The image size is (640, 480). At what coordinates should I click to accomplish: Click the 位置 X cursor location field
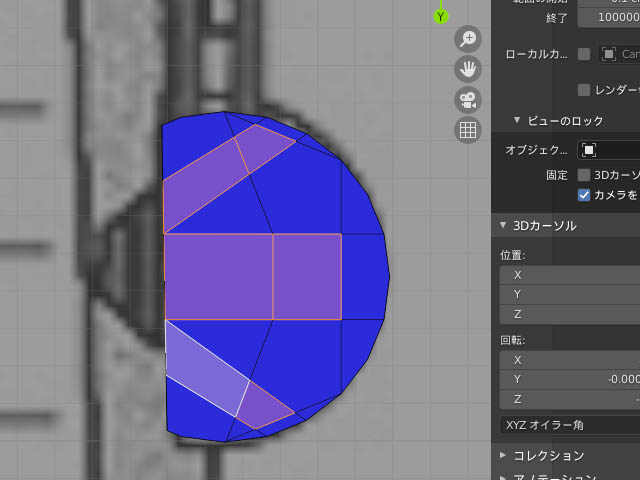[570, 276]
